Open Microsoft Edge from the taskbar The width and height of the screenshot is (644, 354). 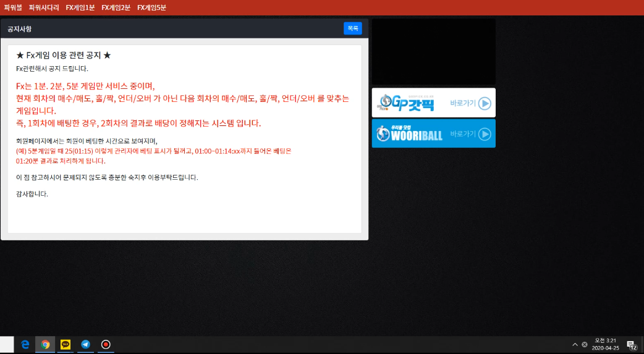tap(25, 345)
